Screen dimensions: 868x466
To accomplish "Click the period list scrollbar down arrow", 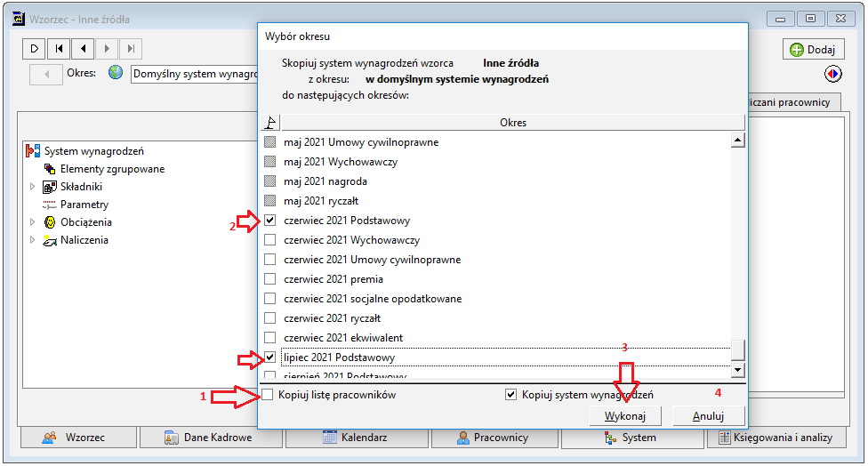I will pos(738,370).
